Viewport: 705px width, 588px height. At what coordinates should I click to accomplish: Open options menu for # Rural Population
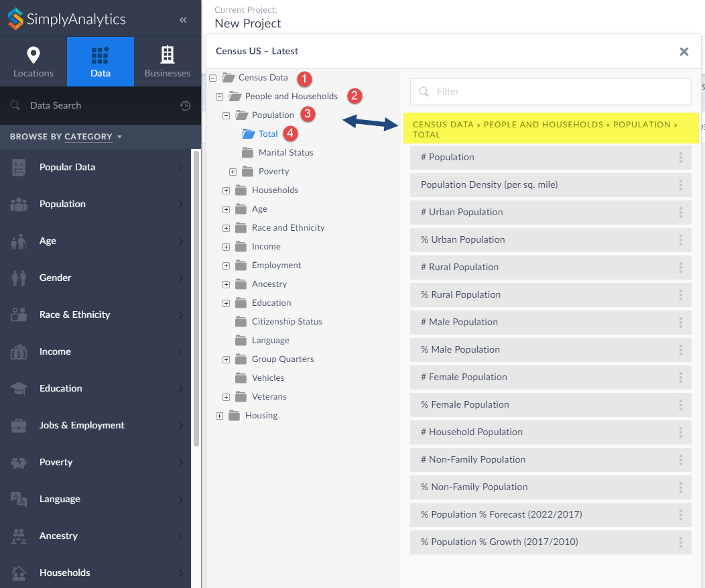[x=681, y=268]
